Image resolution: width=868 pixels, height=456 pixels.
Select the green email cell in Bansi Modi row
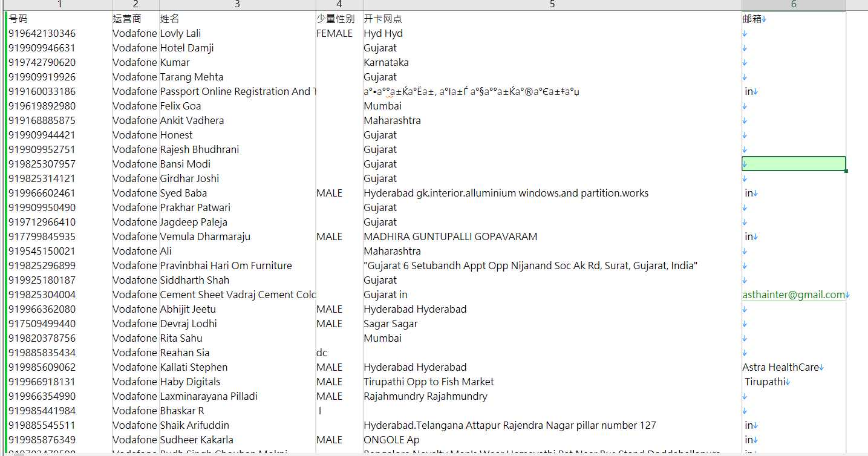[x=794, y=164]
